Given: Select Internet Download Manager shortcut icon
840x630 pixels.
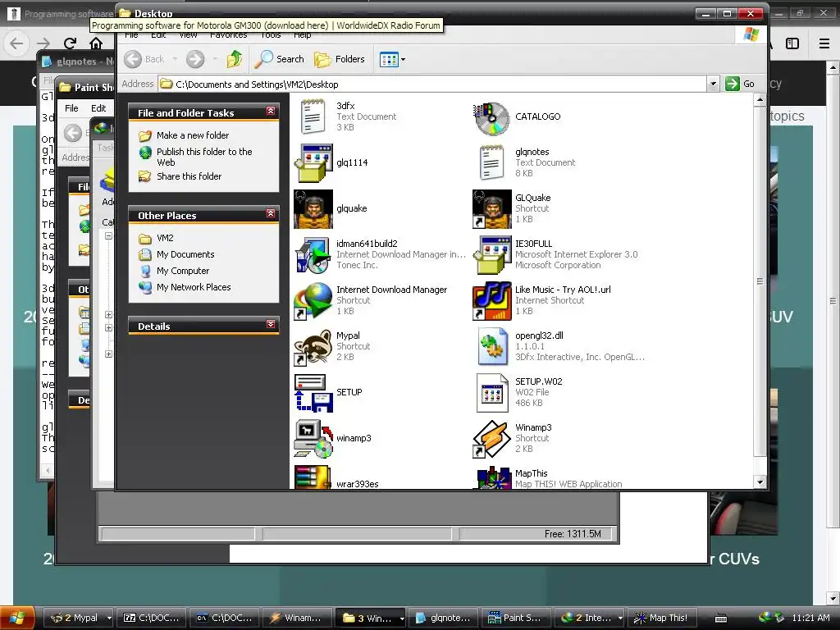Looking at the screenshot, I should click(313, 301).
